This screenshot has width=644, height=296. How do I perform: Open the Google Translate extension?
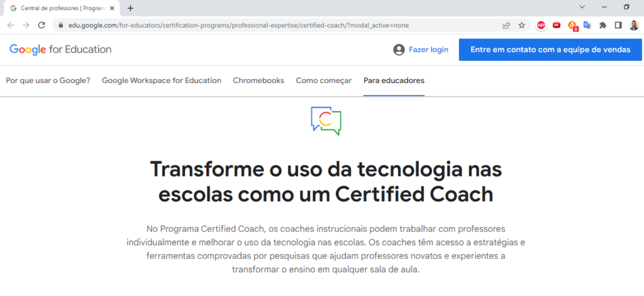click(x=587, y=25)
